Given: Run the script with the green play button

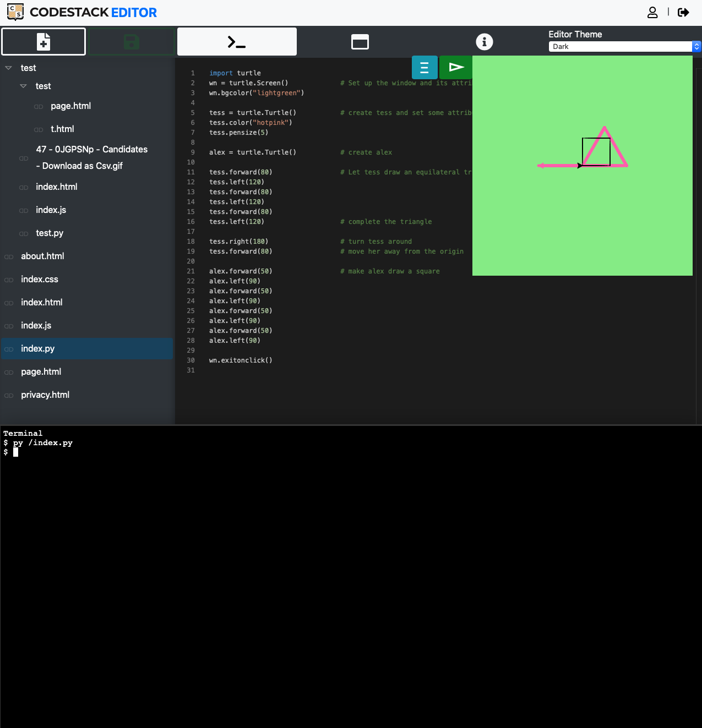Looking at the screenshot, I should click(456, 67).
